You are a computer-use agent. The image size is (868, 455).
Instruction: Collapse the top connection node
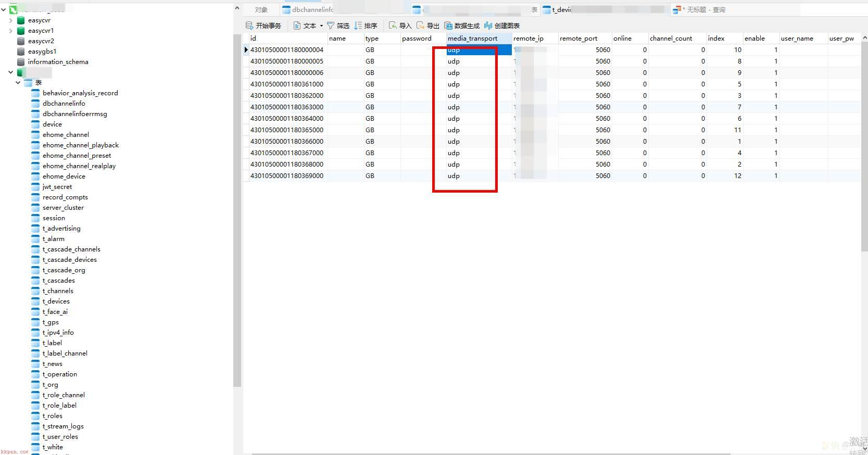click(4, 9)
